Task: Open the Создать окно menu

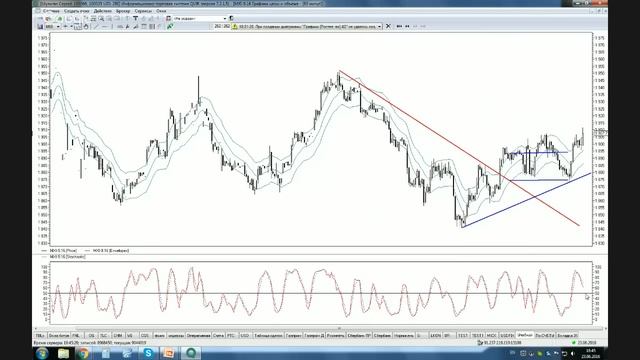Action: (76, 11)
